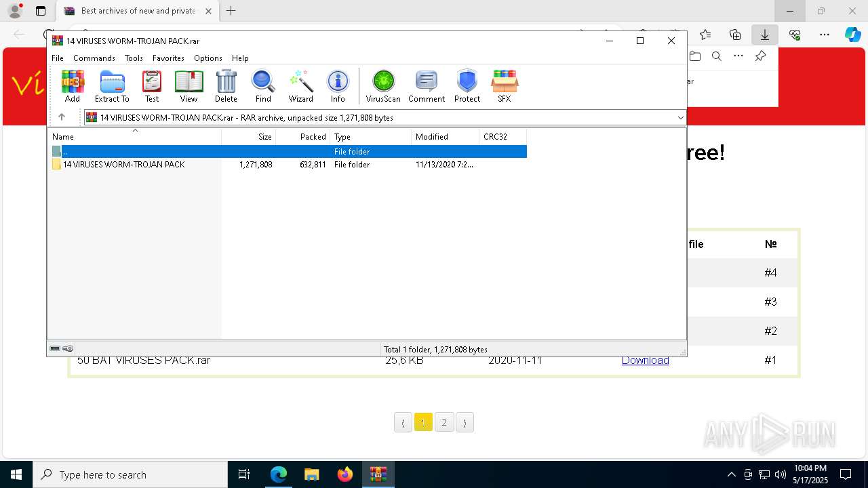Sort by the Size column header

(x=249, y=137)
